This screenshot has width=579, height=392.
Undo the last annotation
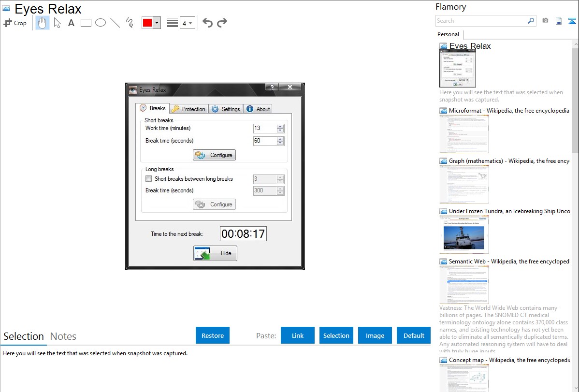click(x=207, y=23)
